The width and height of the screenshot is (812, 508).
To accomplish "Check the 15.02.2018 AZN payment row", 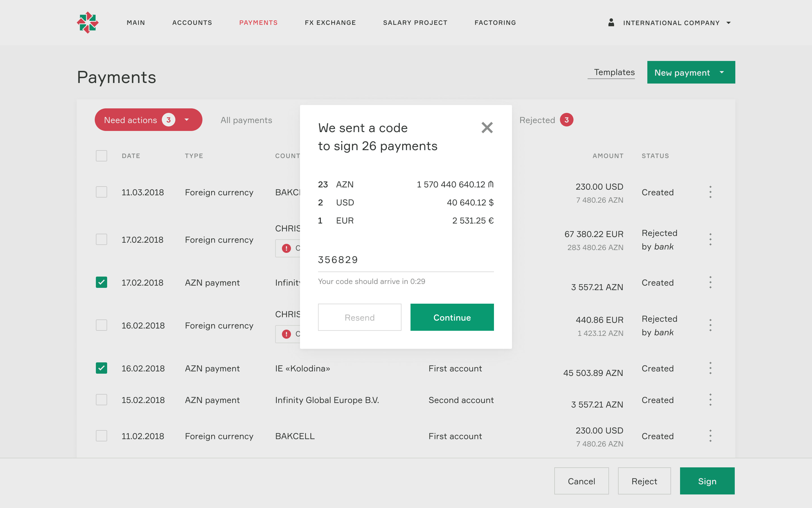I will [101, 400].
